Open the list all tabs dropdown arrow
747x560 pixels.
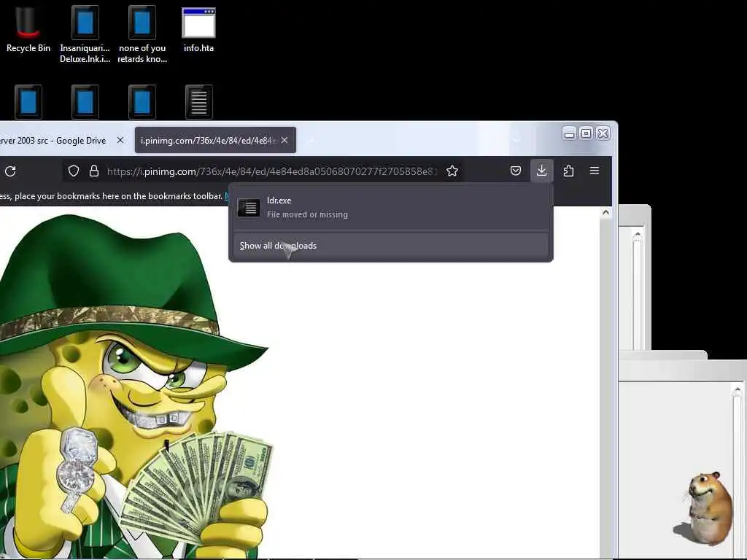click(516, 140)
